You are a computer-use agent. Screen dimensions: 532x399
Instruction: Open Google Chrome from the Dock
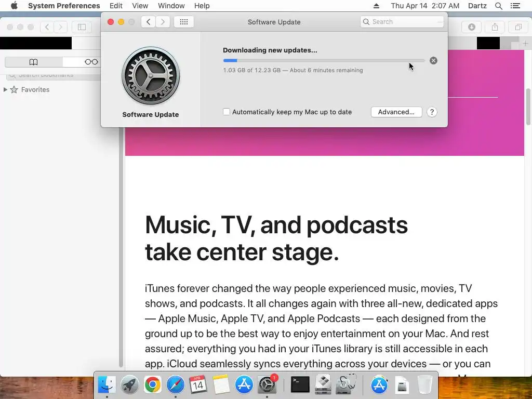tap(152, 385)
